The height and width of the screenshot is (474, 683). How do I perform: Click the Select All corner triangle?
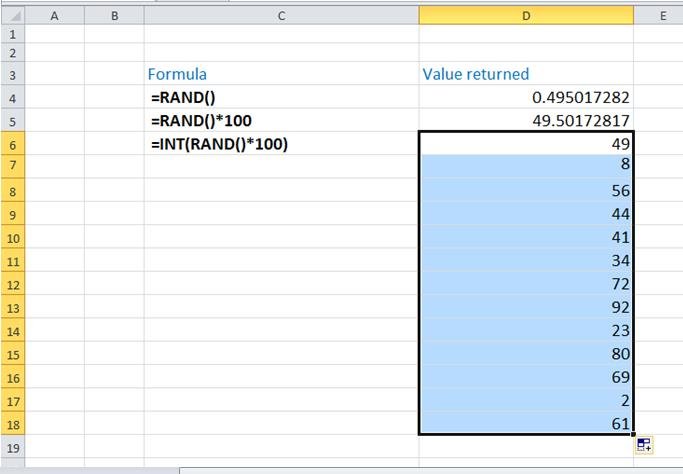[x=11, y=15]
